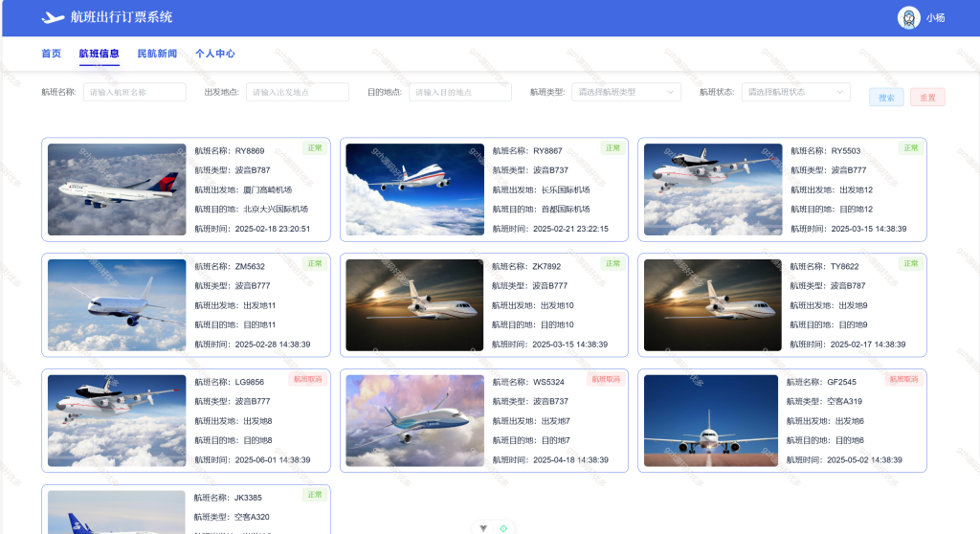Open the 航班类型 dropdown
The width and height of the screenshot is (980, 534).
626,92
